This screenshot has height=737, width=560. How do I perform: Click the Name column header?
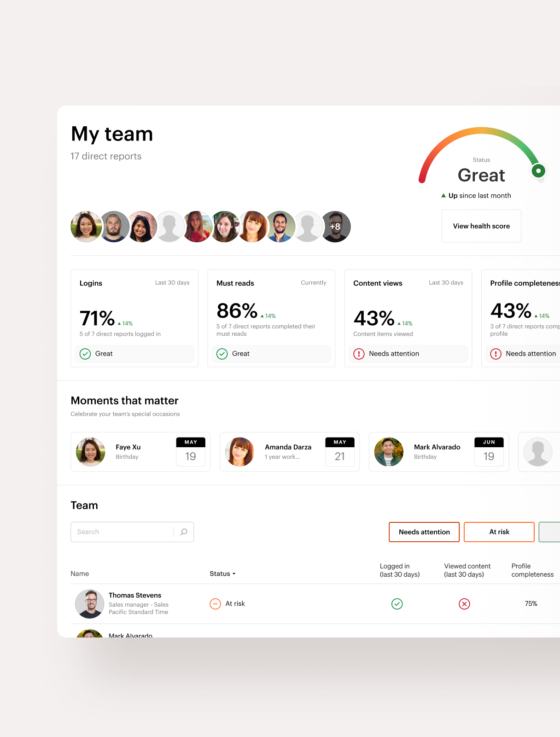point(80,574)
